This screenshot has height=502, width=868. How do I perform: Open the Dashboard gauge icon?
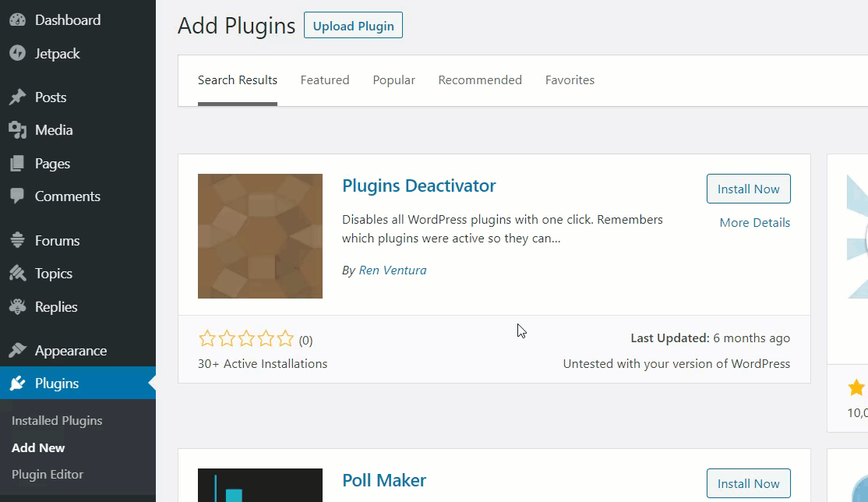point(17,20)
